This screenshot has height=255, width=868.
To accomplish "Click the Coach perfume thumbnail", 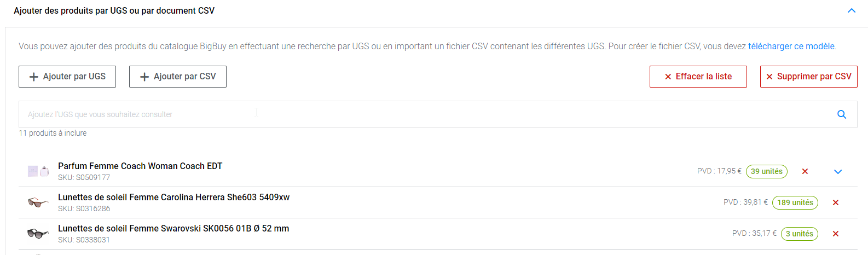I will point(38,171).
